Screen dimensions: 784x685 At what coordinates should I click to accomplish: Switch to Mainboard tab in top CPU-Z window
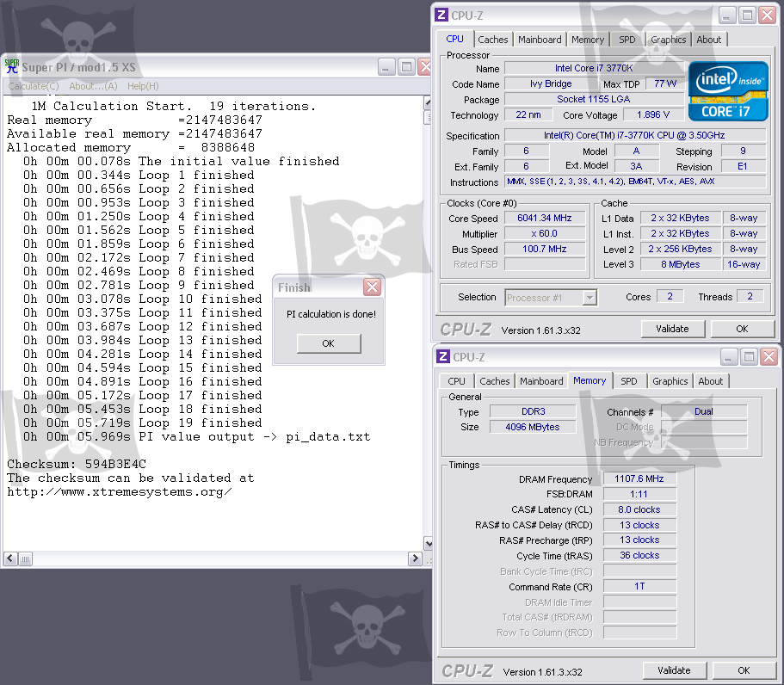point(540,40)
